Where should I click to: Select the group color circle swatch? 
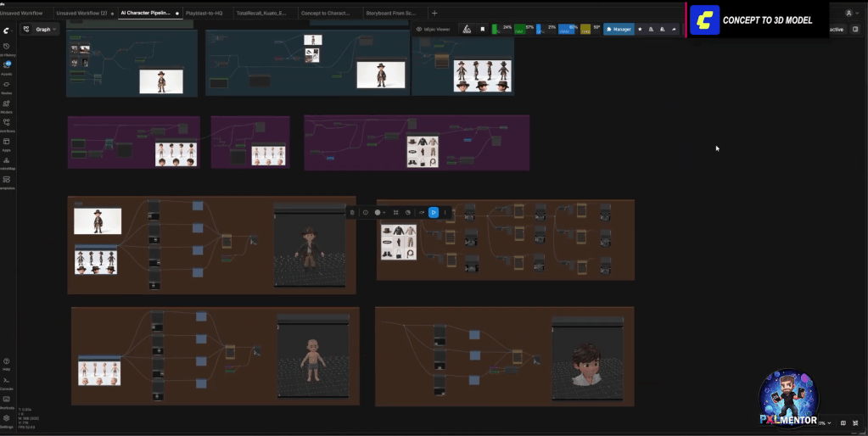[378, 212]
